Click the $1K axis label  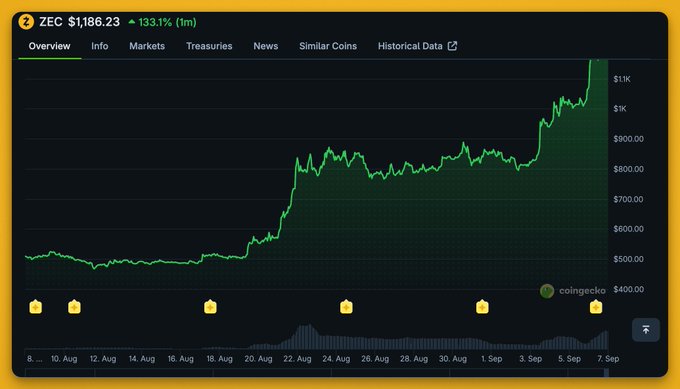tap(620, 109)
